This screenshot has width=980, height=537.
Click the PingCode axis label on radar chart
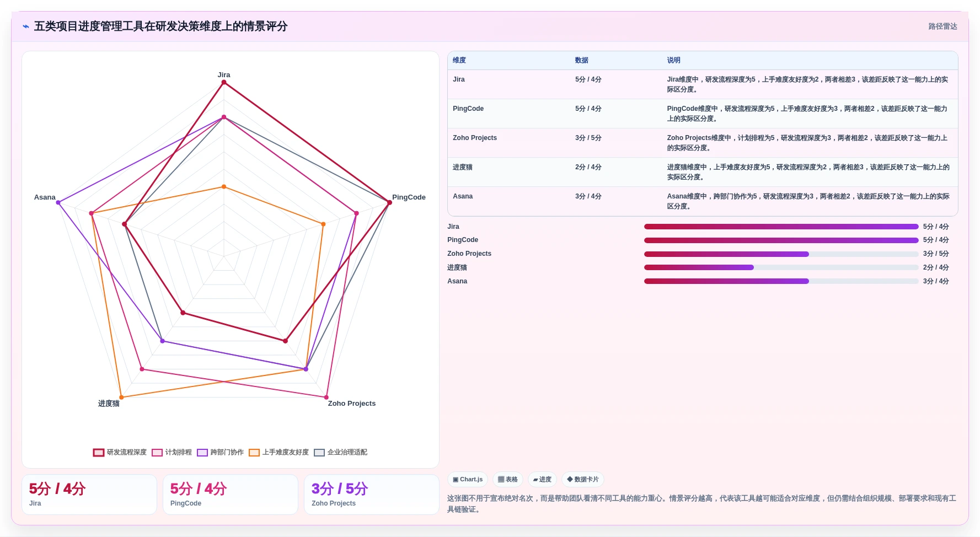point(409,197)
